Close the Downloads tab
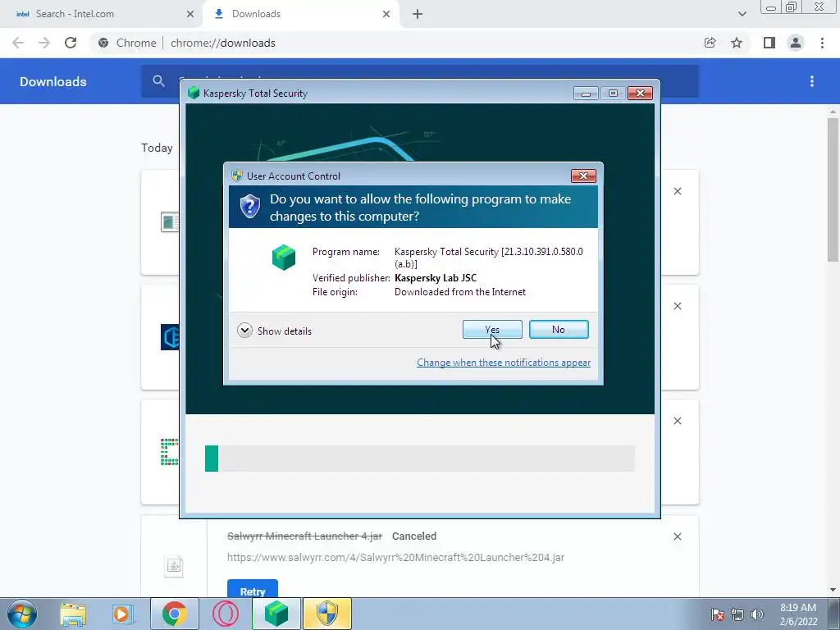 (386, 14)
